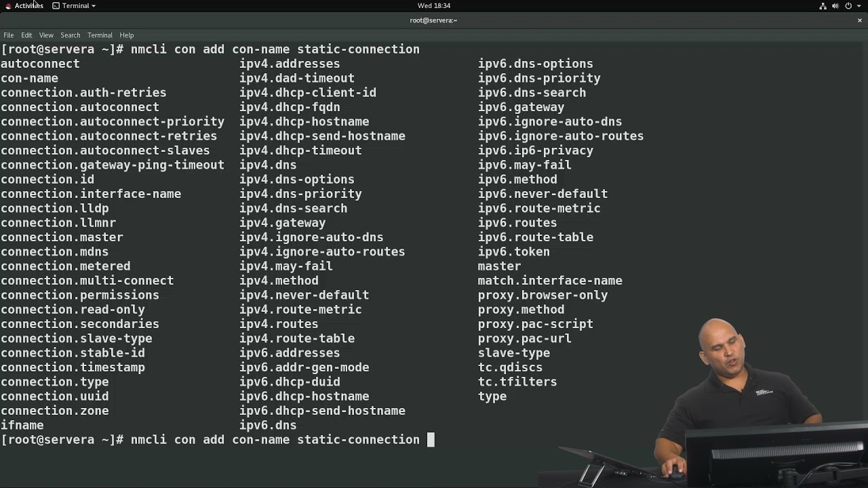Screen dimensions: 868x488
Task: Click 'tc.tfilters' text
Action: click(x=517, y=382)
